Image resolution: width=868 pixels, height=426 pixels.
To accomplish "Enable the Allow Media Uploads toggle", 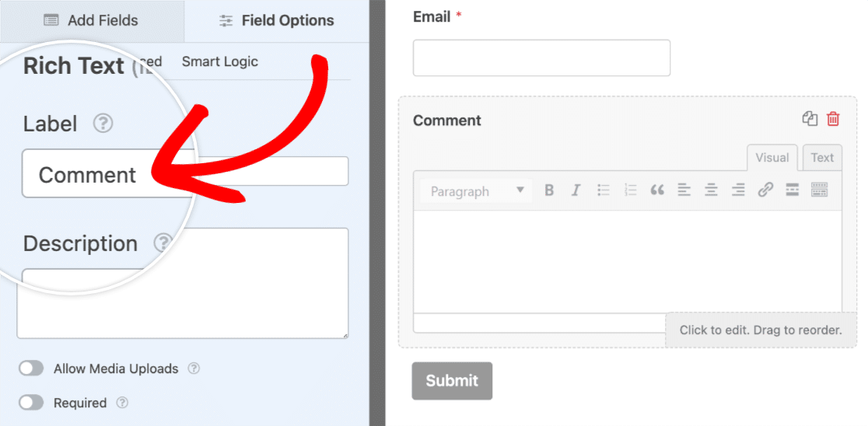I will [x=31, y=368].
